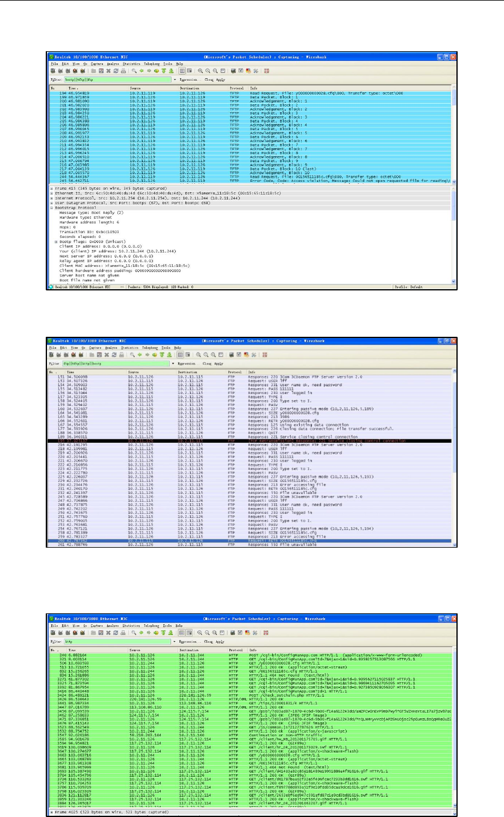Open Capture menu in top Wireshark window
The height and width of the screenshot is (817, 504).
96,64
